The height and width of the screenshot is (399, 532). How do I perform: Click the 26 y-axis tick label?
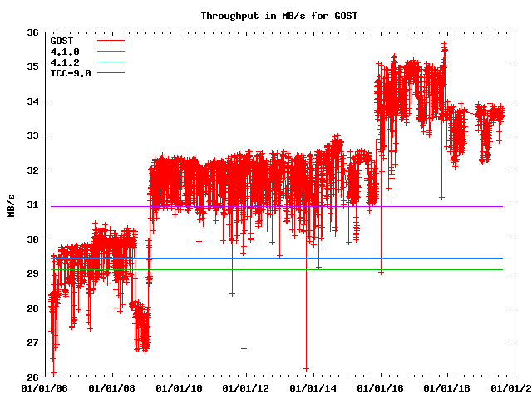(x=32, y=377)
